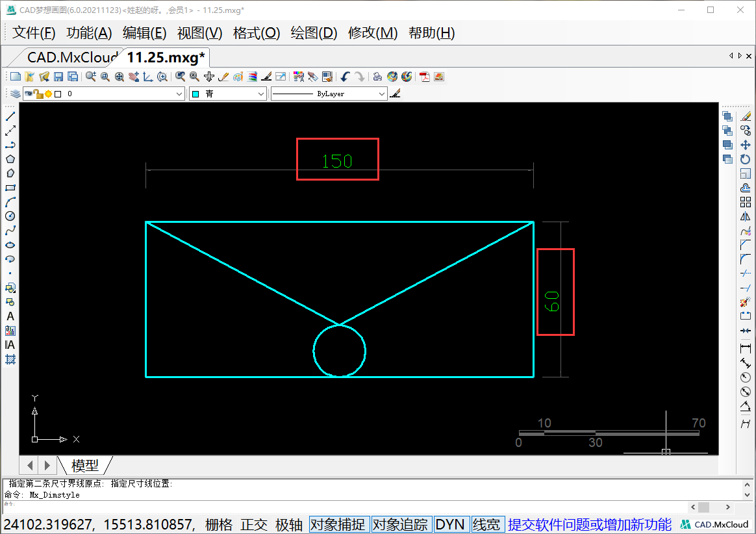
Task: Click the command line input field
Action: (x=344, y=505)
